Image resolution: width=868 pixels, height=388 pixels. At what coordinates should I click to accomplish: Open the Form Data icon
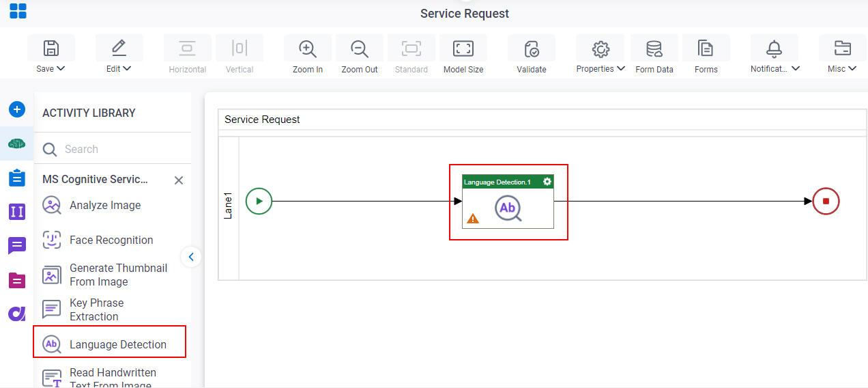(x=654, y=48)
